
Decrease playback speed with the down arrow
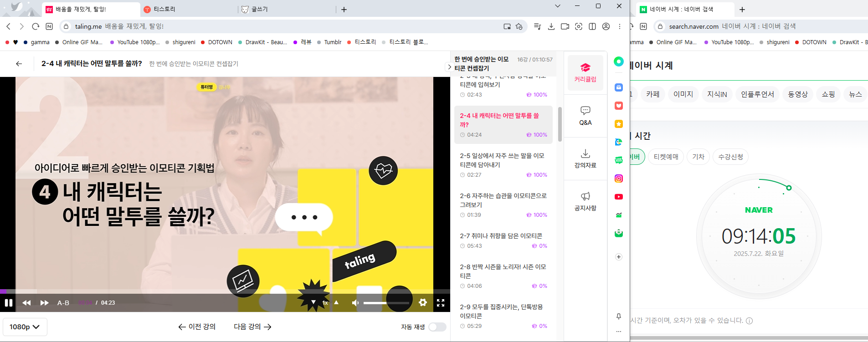click(x=313, y=302)
